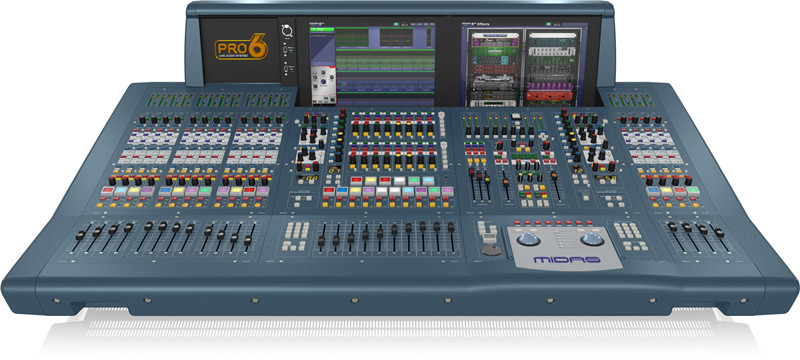
Task: Click the rightmost fader on the console
Action: pos(719,233)
